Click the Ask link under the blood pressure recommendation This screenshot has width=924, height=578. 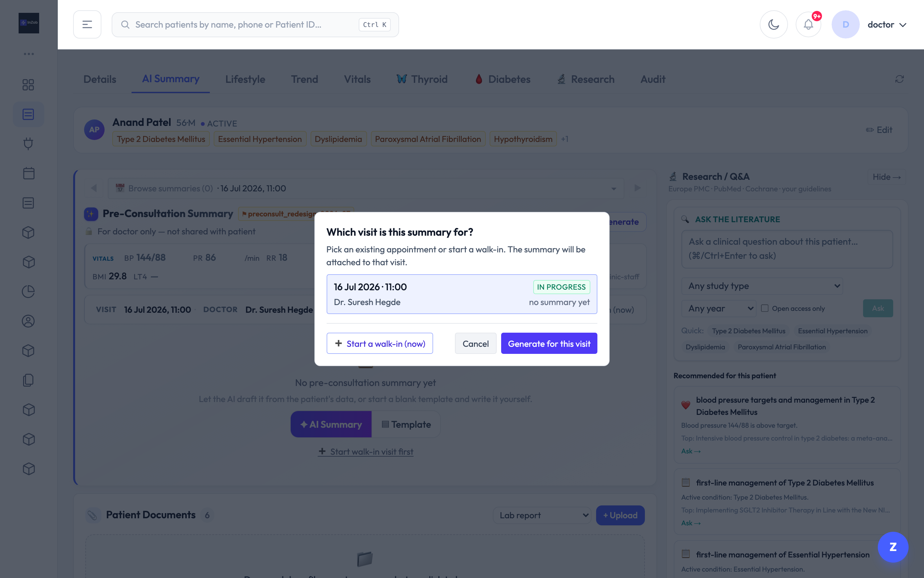click(x=691, y=451)
